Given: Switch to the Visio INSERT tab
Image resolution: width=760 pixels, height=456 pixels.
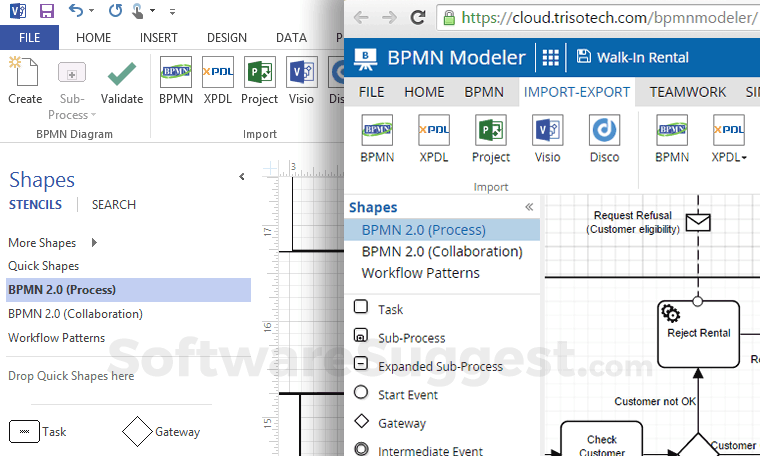Looking at the screenshot, I should (158, 37).
